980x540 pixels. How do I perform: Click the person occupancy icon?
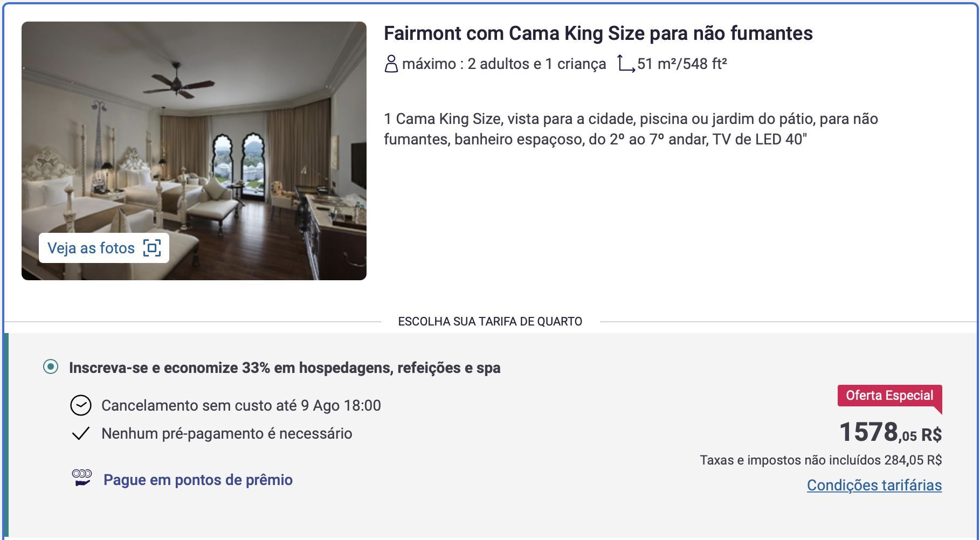pyautogui.click(x=391, y=64)
